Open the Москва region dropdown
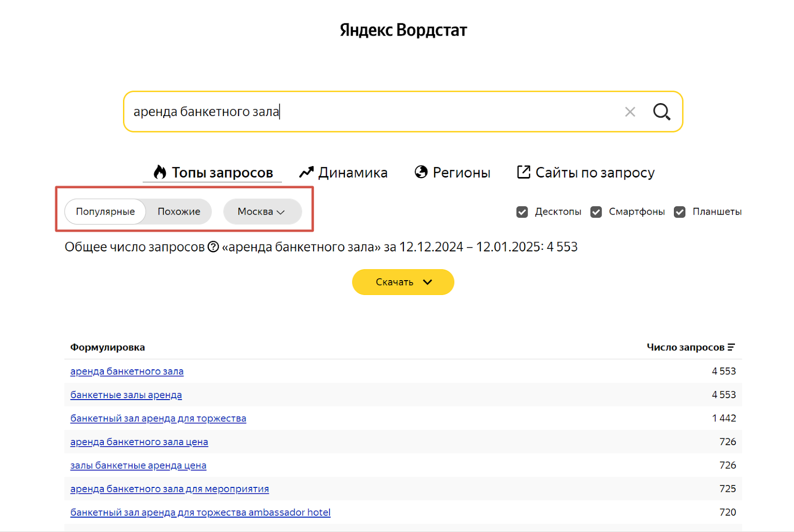Viewport: 794px width, 532px height. point(263,211)
